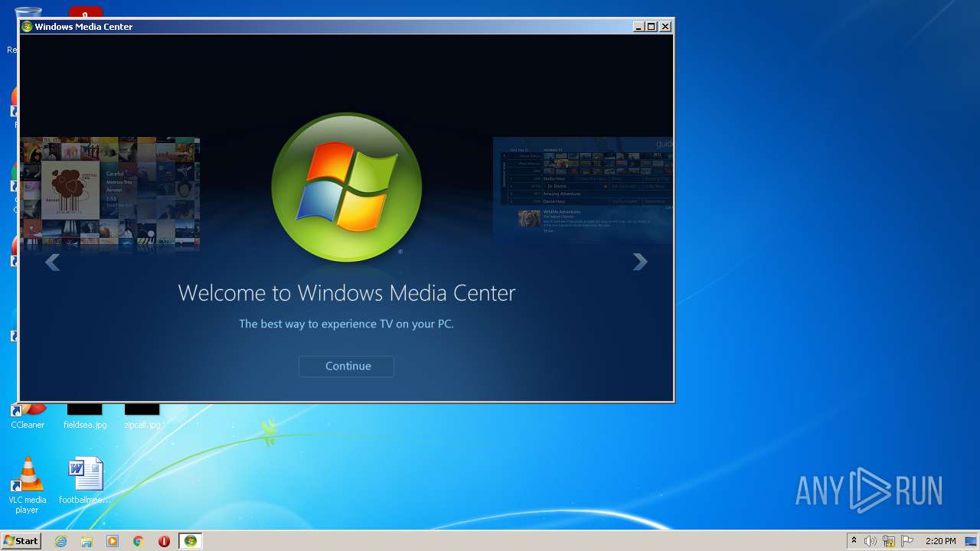Image resolution: width=980 pixels, height=551 pixels.
Task: Click Show desktop button at taskbar end
Action: pos(972,541)
